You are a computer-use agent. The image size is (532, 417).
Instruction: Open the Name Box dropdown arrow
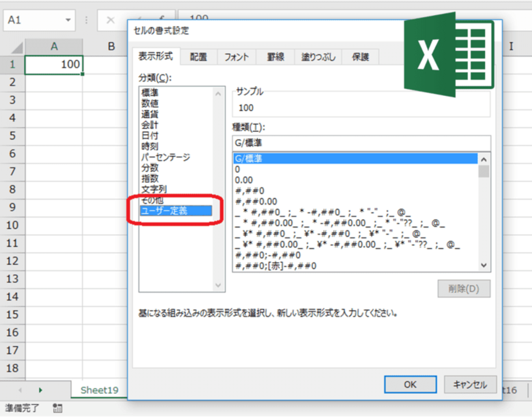pyautogui.click(x=68, y=20)
